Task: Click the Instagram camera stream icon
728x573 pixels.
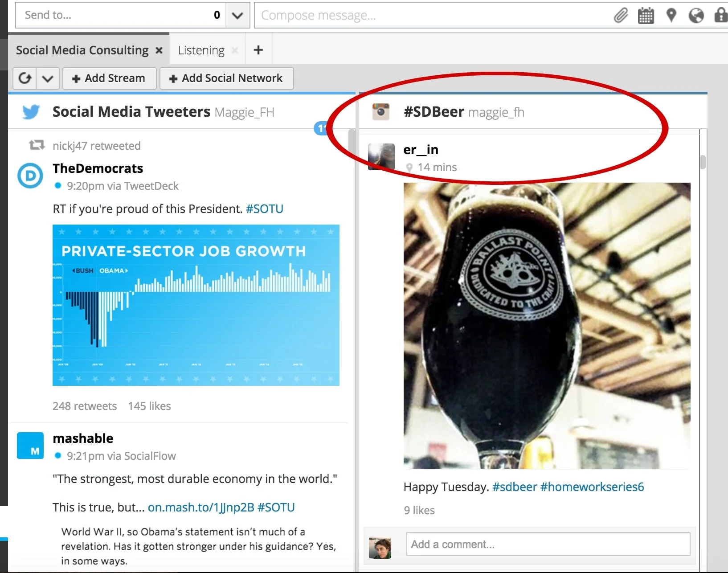Action: tap(381, 111)
